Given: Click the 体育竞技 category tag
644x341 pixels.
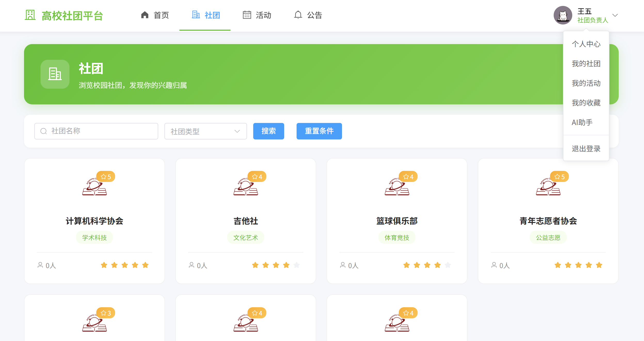Looking at the screenshot, I should click(x=397, y=237).
